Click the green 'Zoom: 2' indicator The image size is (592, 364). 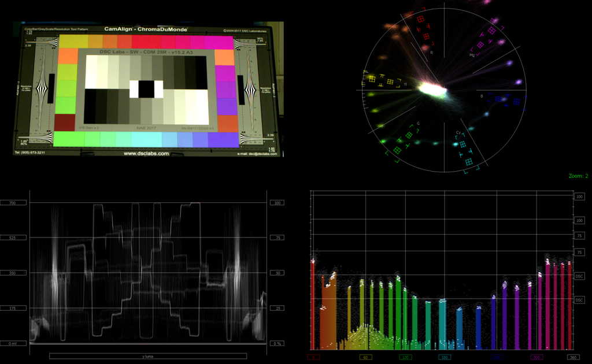coord(578,176)
